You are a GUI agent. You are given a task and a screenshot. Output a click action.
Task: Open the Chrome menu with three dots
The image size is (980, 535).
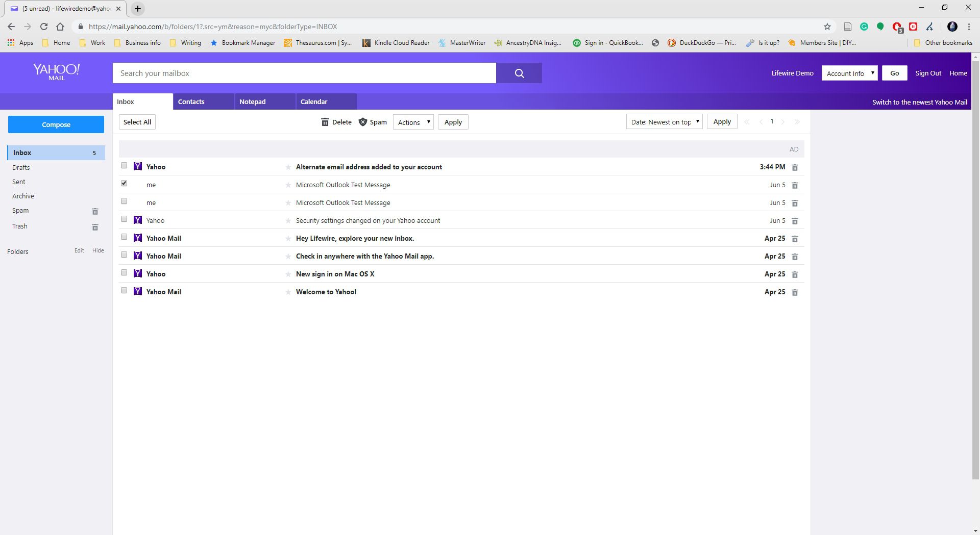pyautogui.click(x=969, y=27)
